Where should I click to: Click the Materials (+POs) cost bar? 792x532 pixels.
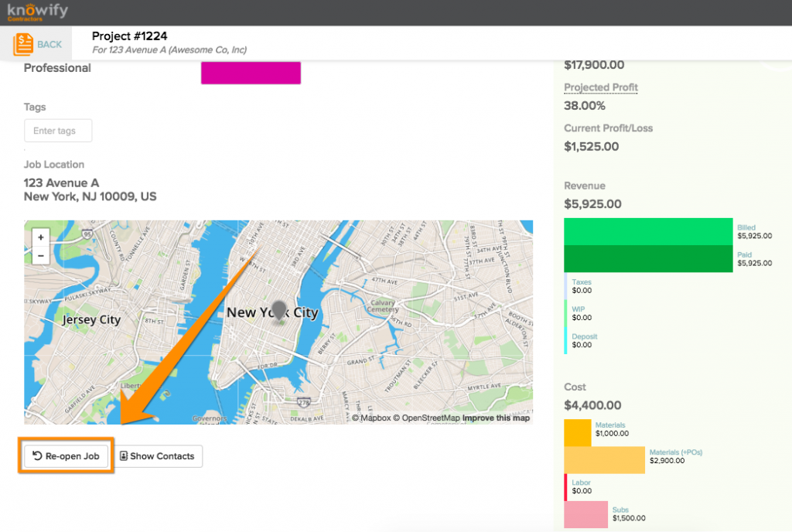pyautogui.click(x=604, y=460)
